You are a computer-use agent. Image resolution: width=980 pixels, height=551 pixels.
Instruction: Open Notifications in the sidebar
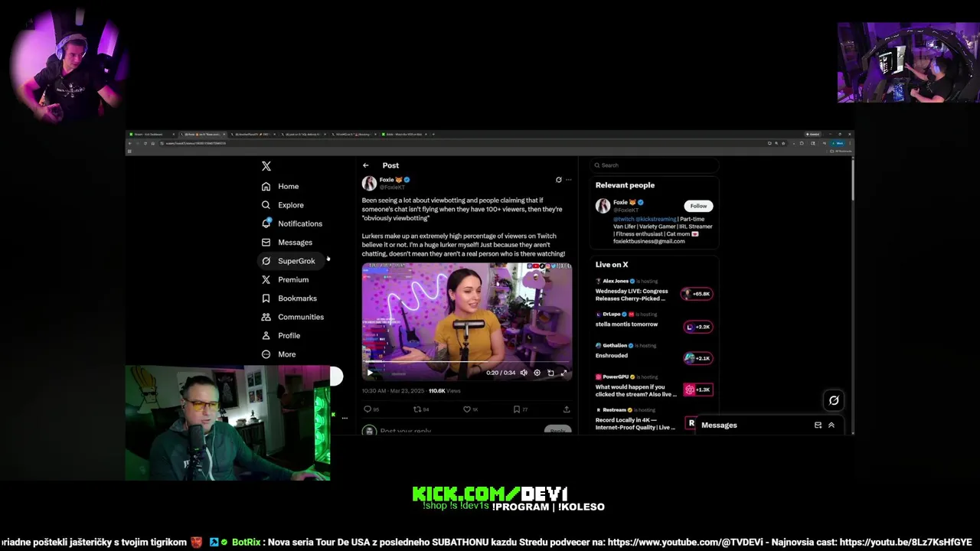coord(292,223)
